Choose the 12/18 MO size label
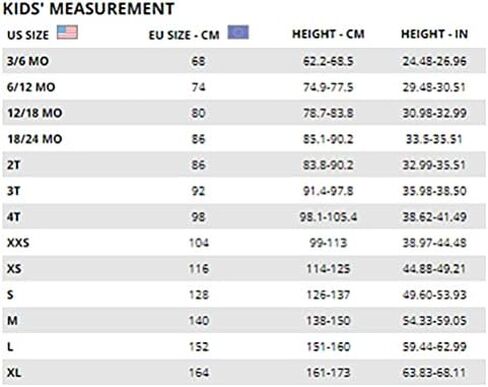The height and width of the screenshot is (387, 488). 35,113
